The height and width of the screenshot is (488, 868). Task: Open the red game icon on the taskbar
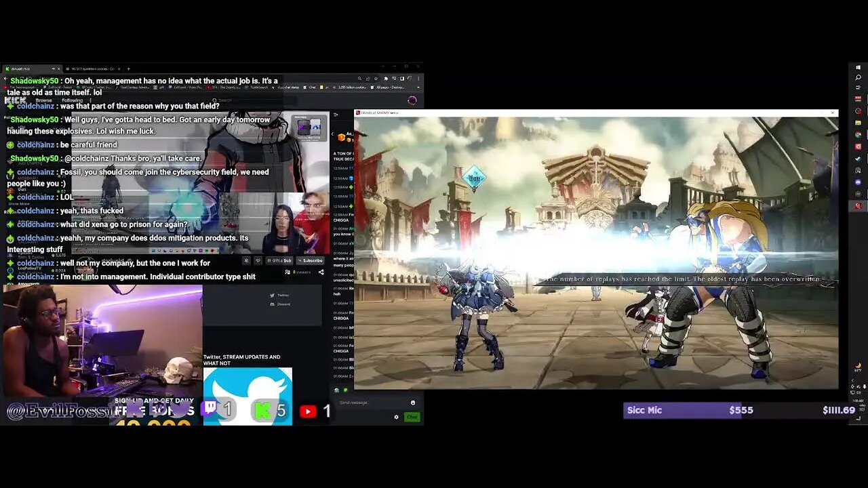858,205
